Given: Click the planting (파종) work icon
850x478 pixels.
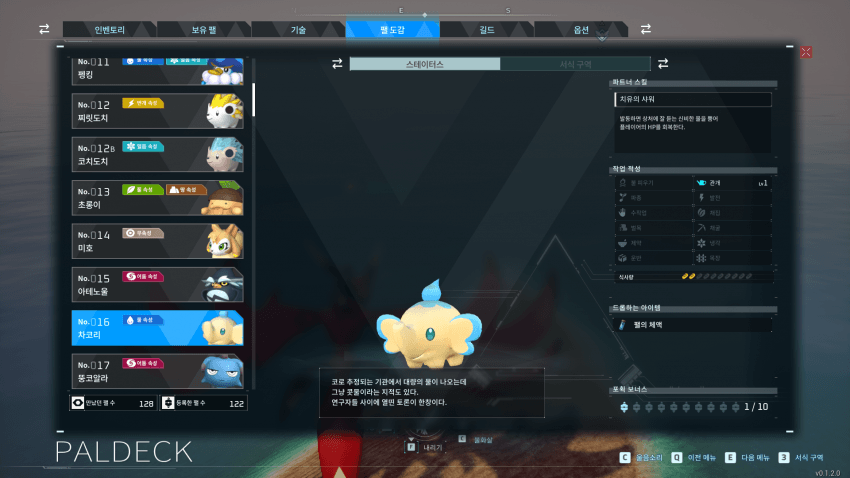Looking at the screenshot, I should [x=623, y=198].
